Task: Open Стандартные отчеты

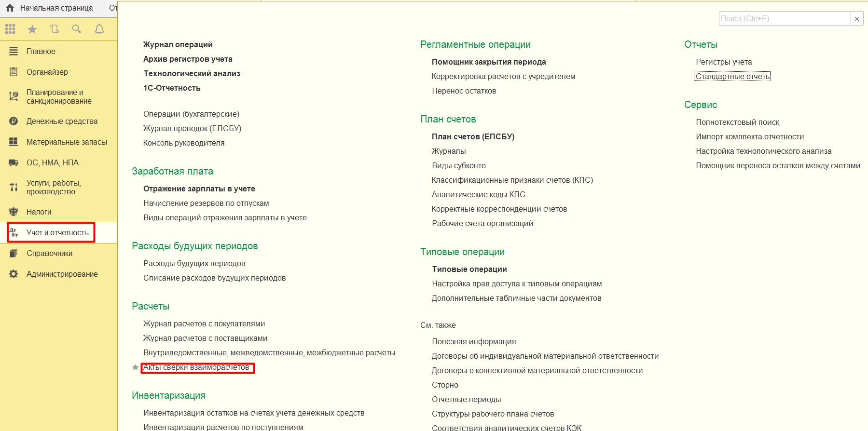Action: (732, 76)
